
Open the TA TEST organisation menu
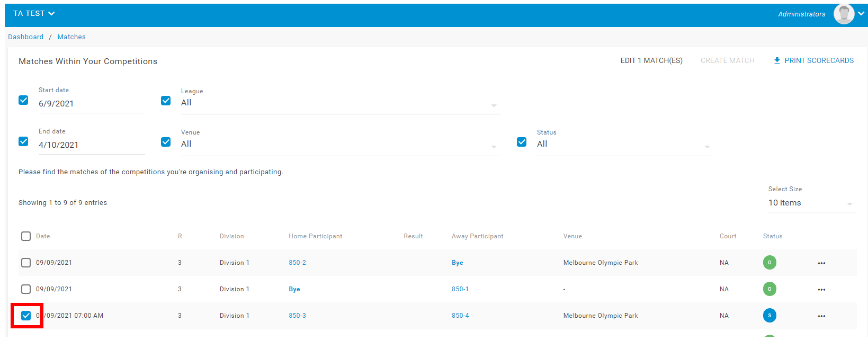(x=34, y=14)
